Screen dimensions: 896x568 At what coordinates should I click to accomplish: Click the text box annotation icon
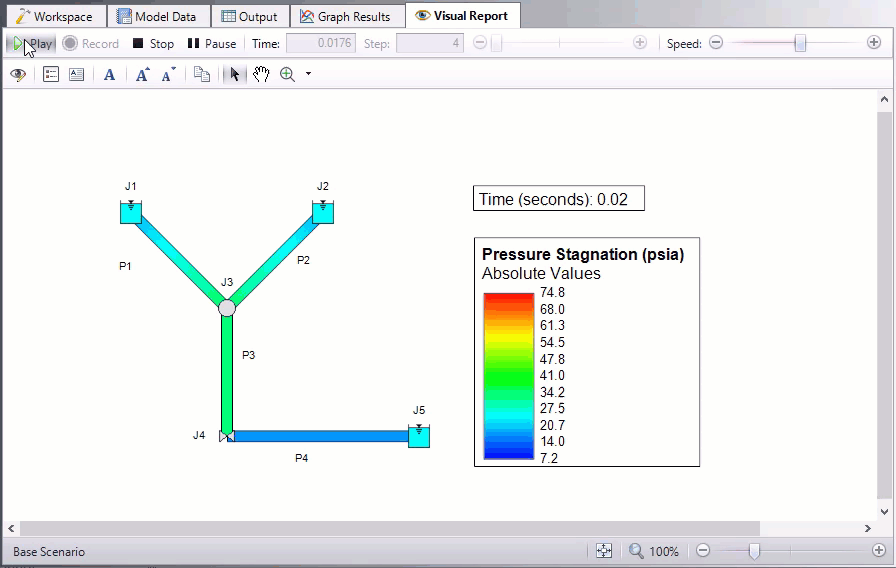tap(77, 74)
